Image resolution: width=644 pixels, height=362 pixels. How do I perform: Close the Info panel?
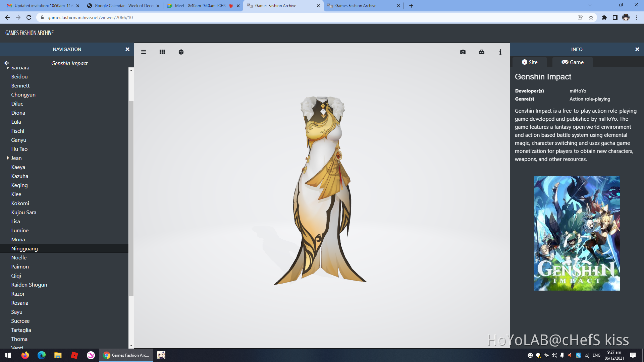click(637, 49)
